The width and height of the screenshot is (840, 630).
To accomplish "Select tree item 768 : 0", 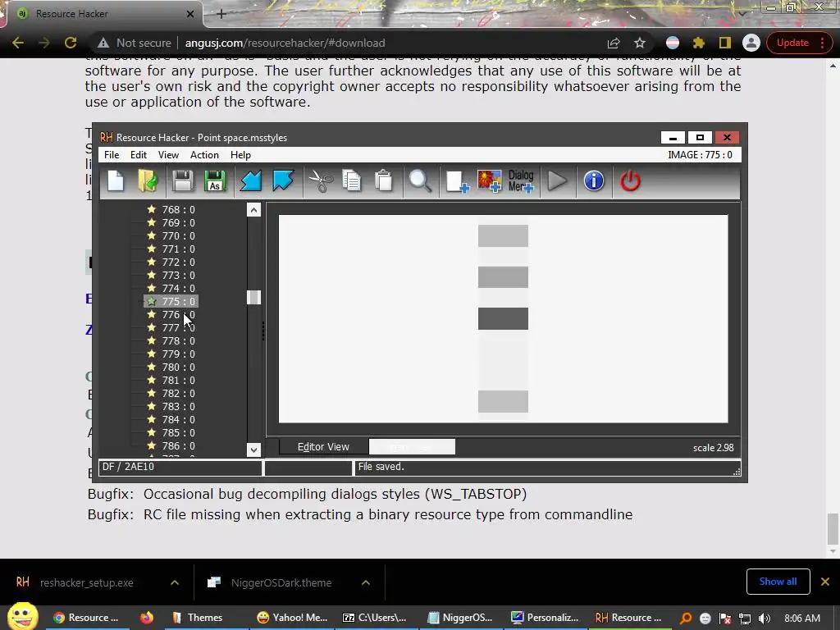I will coord(178,209).
